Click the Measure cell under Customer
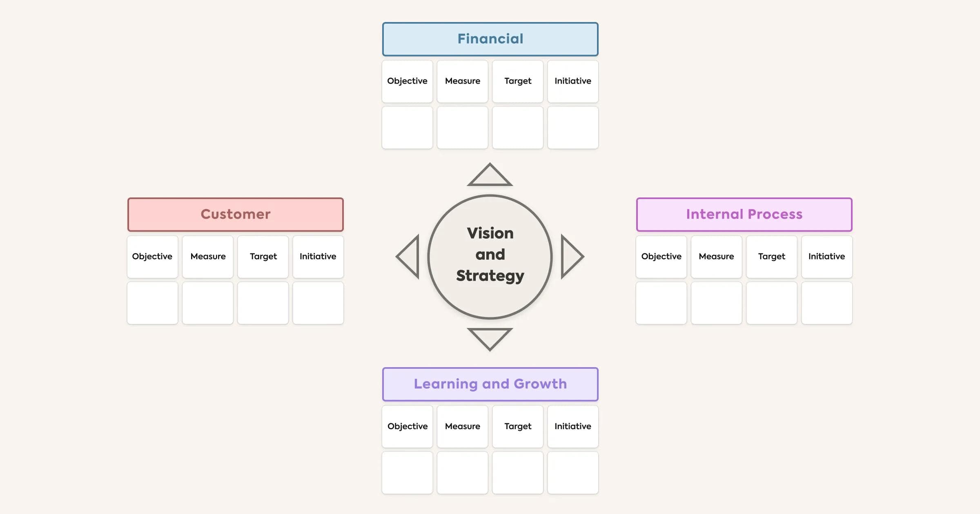Image resolution: width=980 pixels, height=514 pixels. [x=208, y=256]
